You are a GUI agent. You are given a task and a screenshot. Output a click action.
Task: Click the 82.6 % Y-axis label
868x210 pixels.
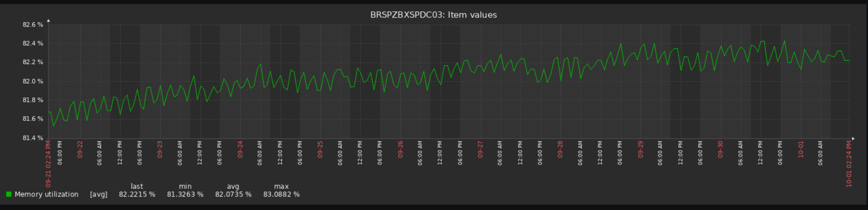pos(33,25)
